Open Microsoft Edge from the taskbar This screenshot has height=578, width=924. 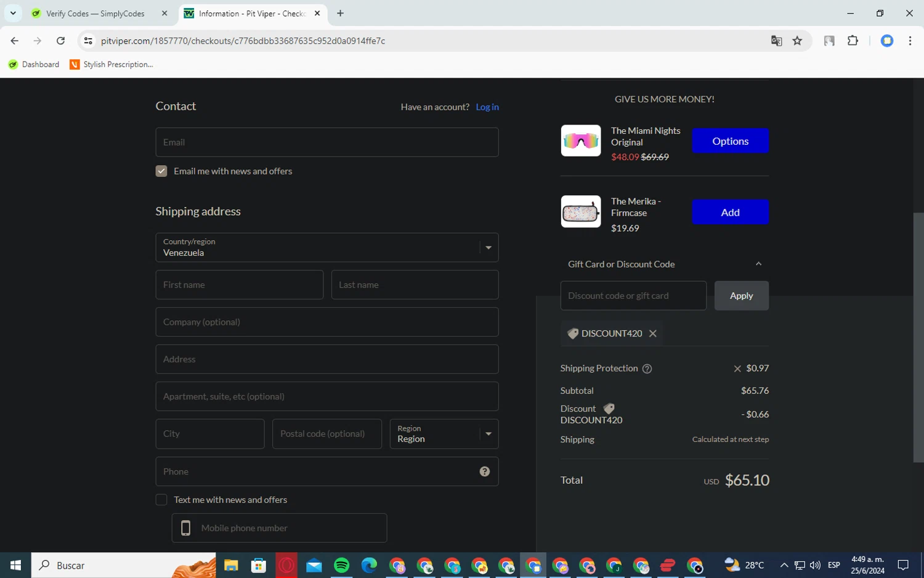point(369,565)
